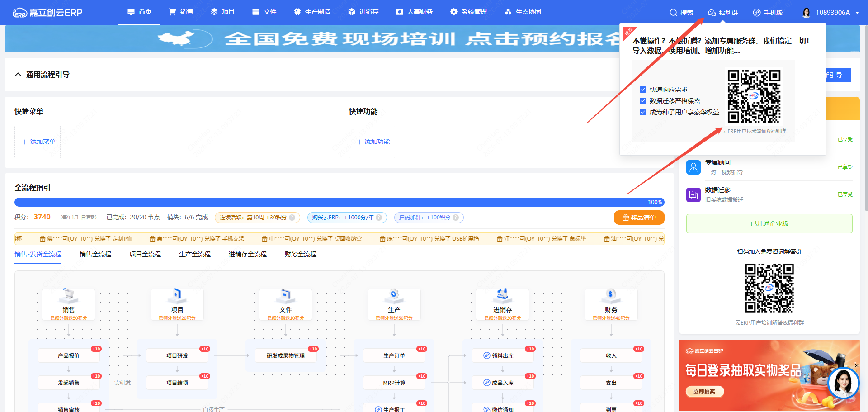Toggle the 数据迁移严格保密 checkbox

pyautogui.click(x=643, y=101)
